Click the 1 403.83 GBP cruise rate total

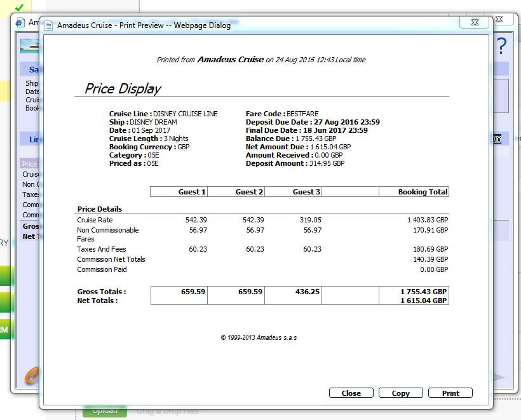coord(428,220)
